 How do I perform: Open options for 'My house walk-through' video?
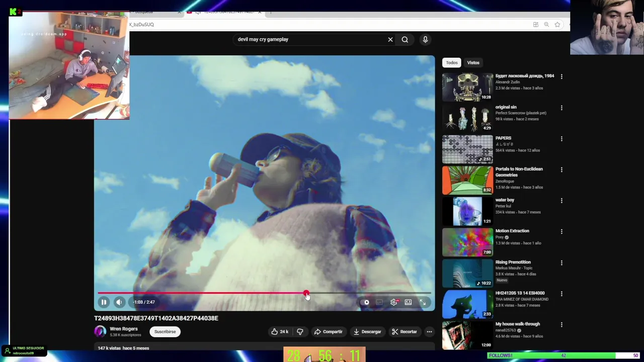point(561,325)
